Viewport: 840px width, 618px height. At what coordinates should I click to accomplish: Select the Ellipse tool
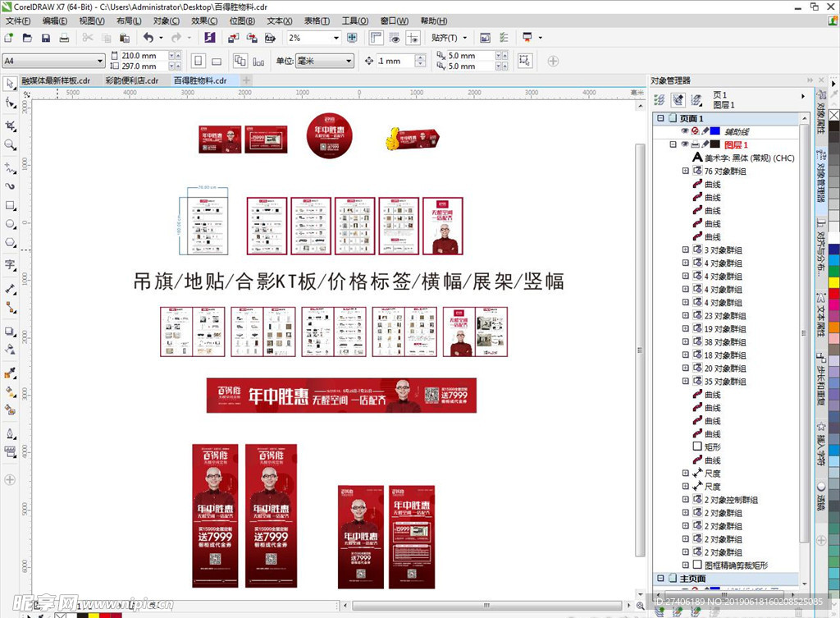[x=10, y=224]
